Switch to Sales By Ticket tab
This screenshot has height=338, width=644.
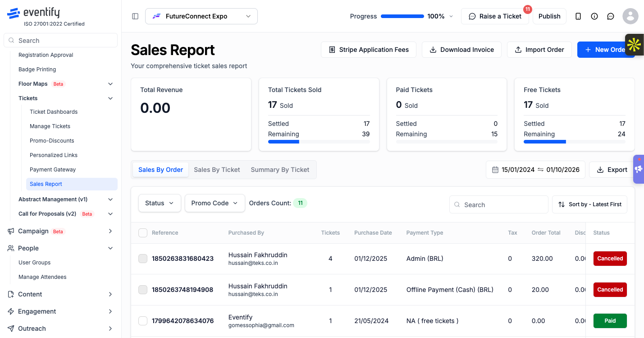(217, 170)
